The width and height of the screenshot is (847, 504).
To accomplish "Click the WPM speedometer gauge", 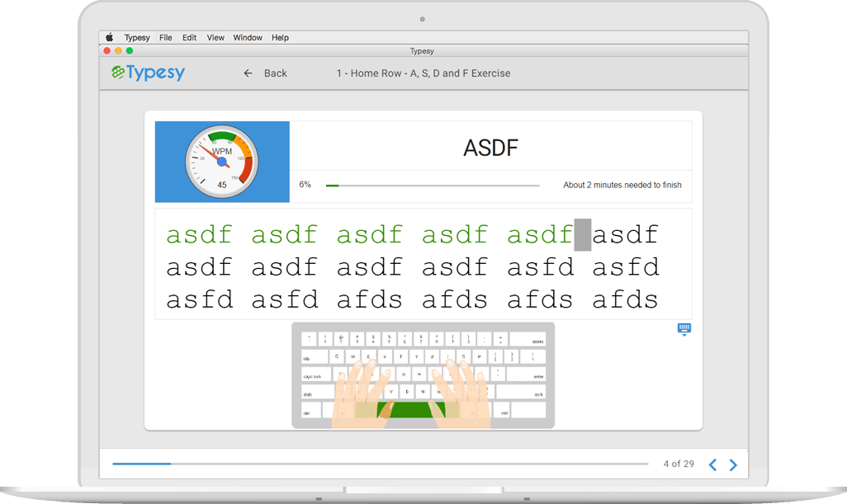I will [x=221, y=161].
